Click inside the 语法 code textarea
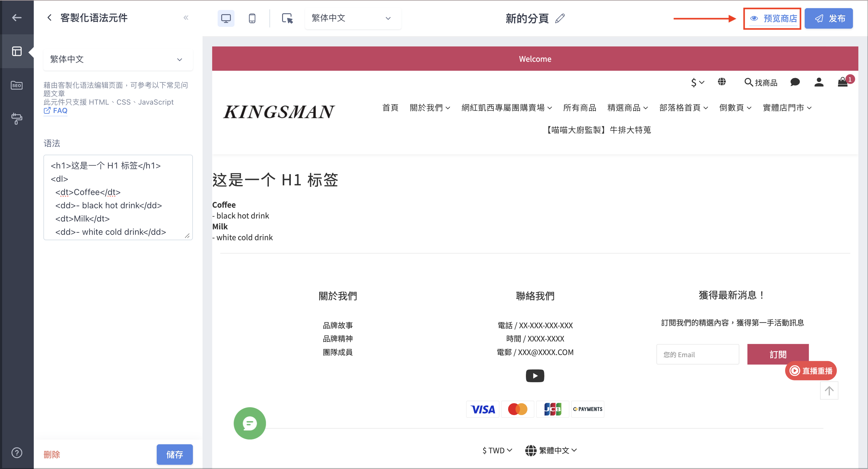 (x=118, y=197)
